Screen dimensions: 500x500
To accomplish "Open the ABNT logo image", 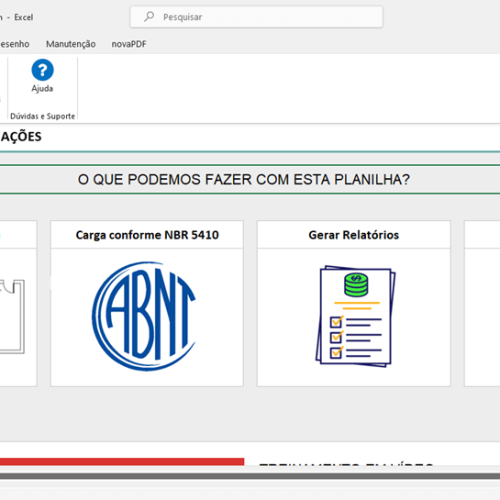I will coord(144,316).
